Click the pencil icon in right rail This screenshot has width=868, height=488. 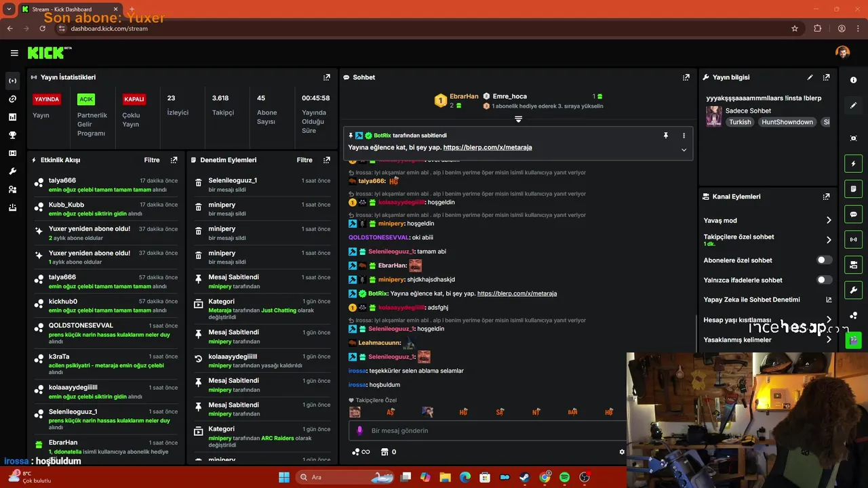(854, 106)
